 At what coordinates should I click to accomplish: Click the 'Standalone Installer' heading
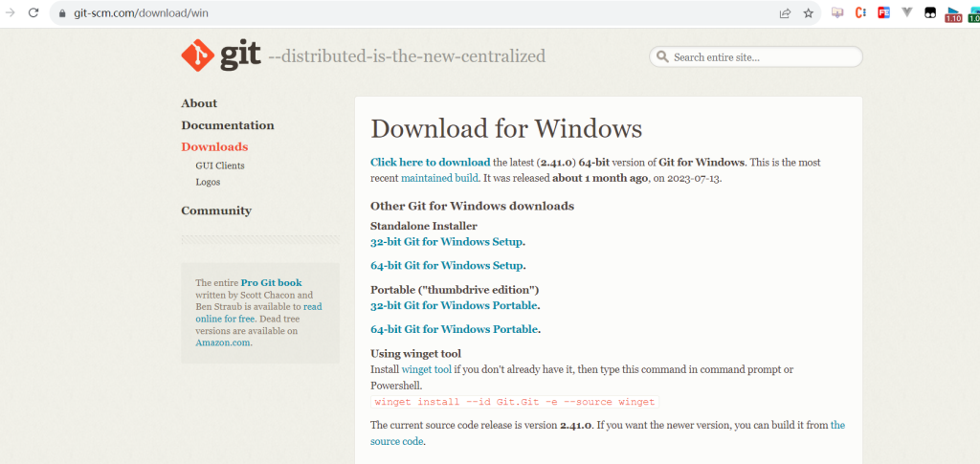[x=424, y=226]
